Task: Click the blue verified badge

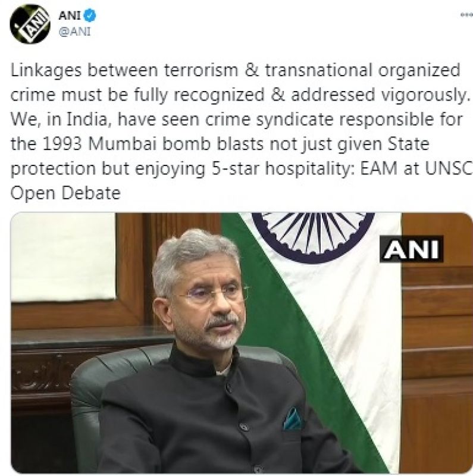Action: pos(90,15)
